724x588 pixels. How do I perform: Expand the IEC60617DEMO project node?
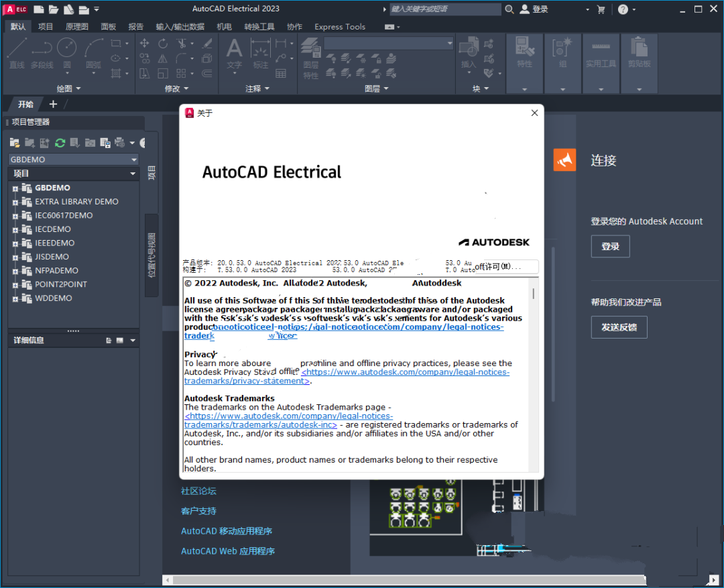pos(15,216)
